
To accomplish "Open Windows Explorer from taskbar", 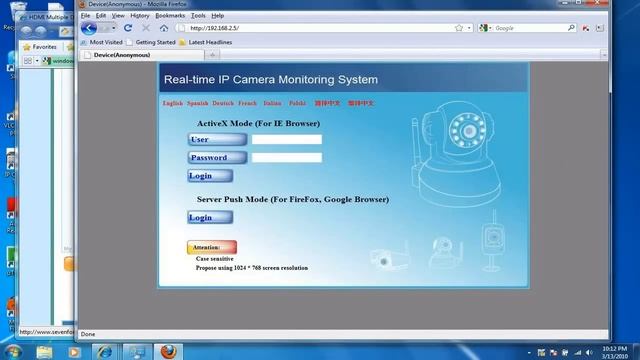I will coord(44,352).
